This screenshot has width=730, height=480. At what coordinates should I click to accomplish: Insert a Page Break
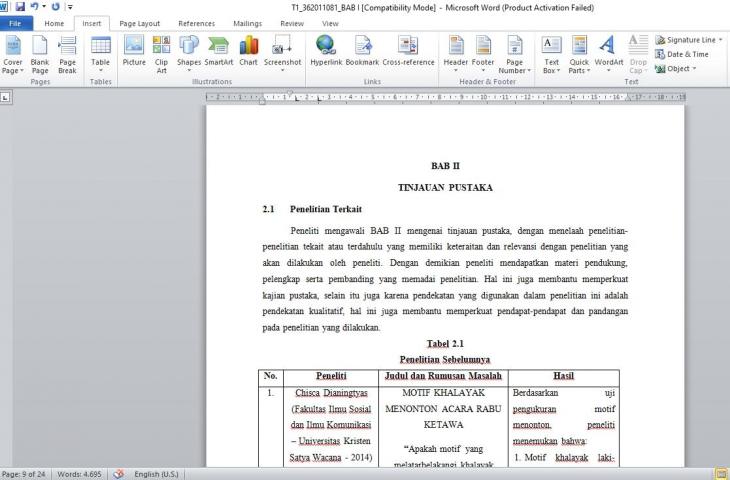tap(67, 54)
